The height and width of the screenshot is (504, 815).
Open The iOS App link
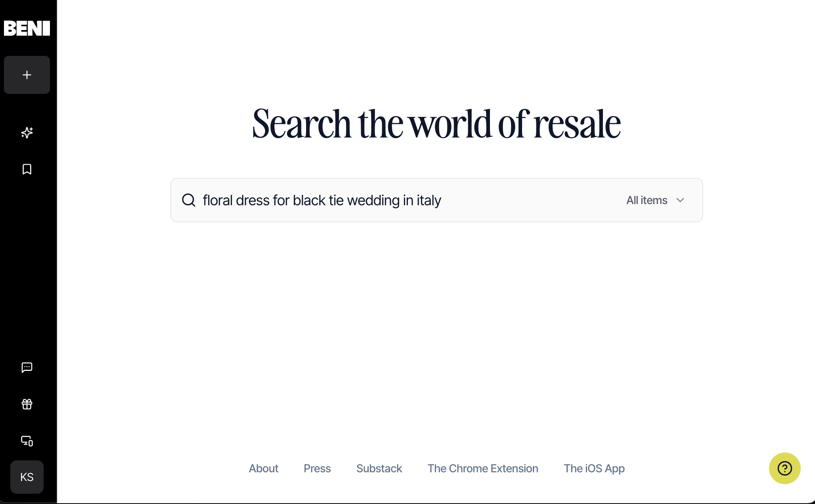(x=594, y=468)
